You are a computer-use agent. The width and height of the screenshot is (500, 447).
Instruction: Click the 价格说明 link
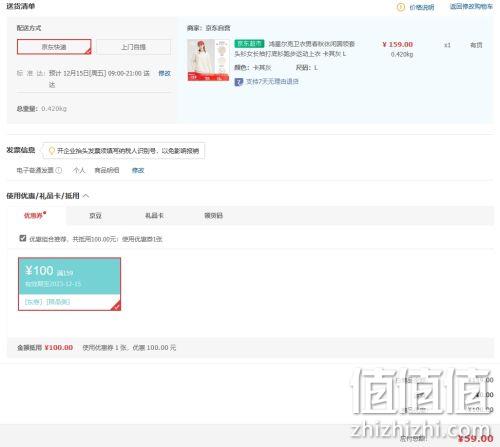click(x=422, y=7)
